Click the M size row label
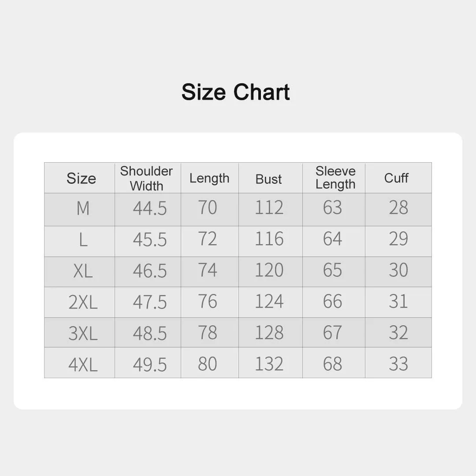Screen dimensions: 476x476 (x=83, y=208)
